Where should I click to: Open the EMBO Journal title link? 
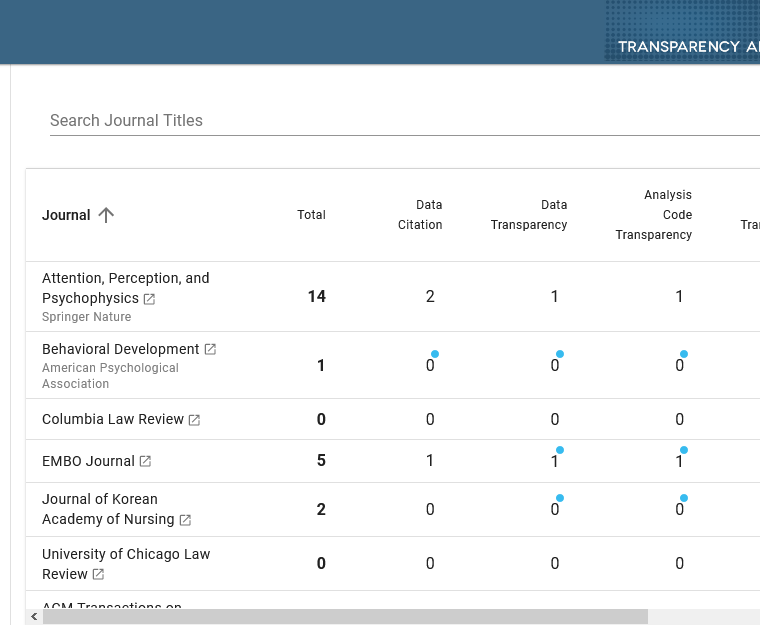pyautogui.click(x=88, y=461)
